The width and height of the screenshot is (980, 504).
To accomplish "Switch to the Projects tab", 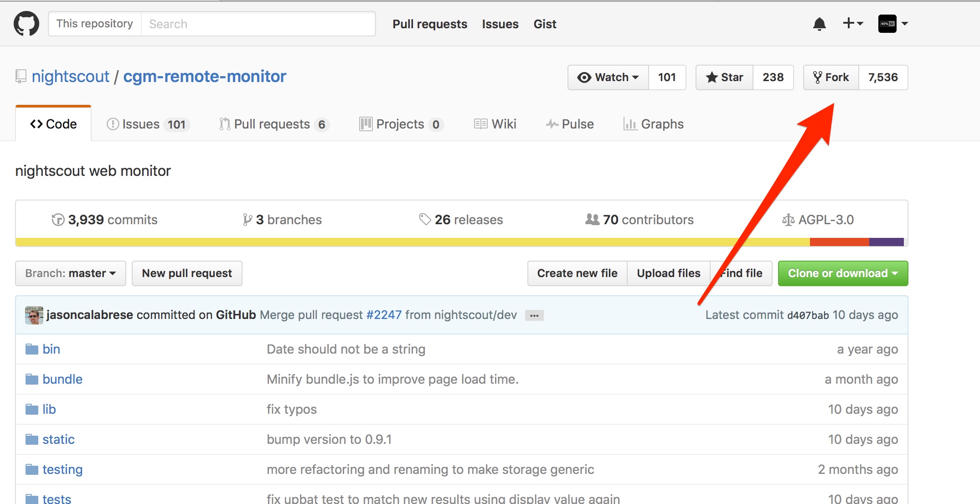I will tap(401, 124).
